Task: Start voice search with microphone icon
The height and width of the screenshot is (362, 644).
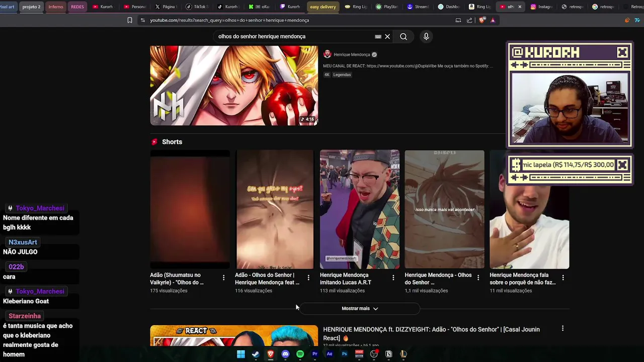Action: (x=426, y=36)
